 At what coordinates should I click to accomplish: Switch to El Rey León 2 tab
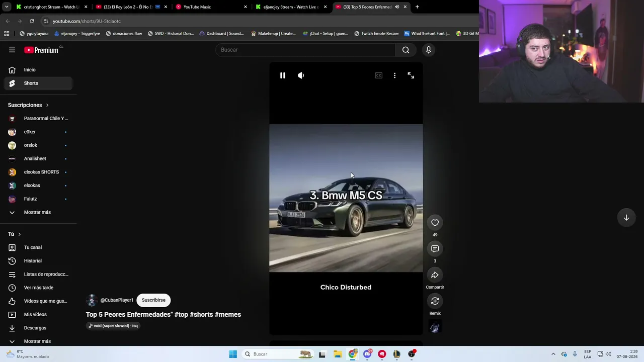click(132, 7)
